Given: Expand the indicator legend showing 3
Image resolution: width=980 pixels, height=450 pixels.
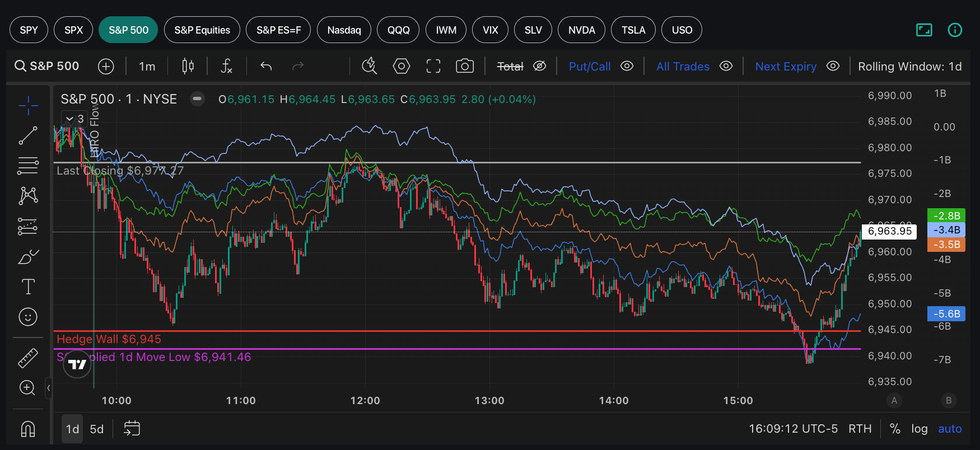Looking at the screenshot, I should (x=74, y=119).
